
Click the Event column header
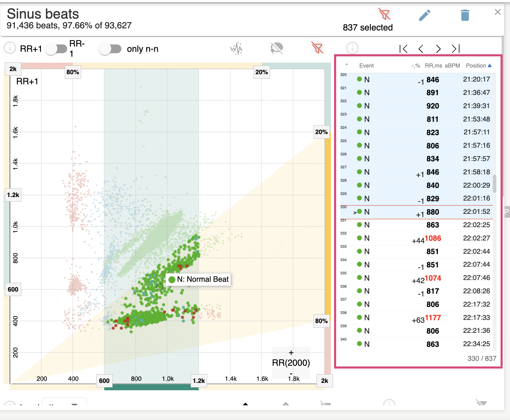click(366, 66)
